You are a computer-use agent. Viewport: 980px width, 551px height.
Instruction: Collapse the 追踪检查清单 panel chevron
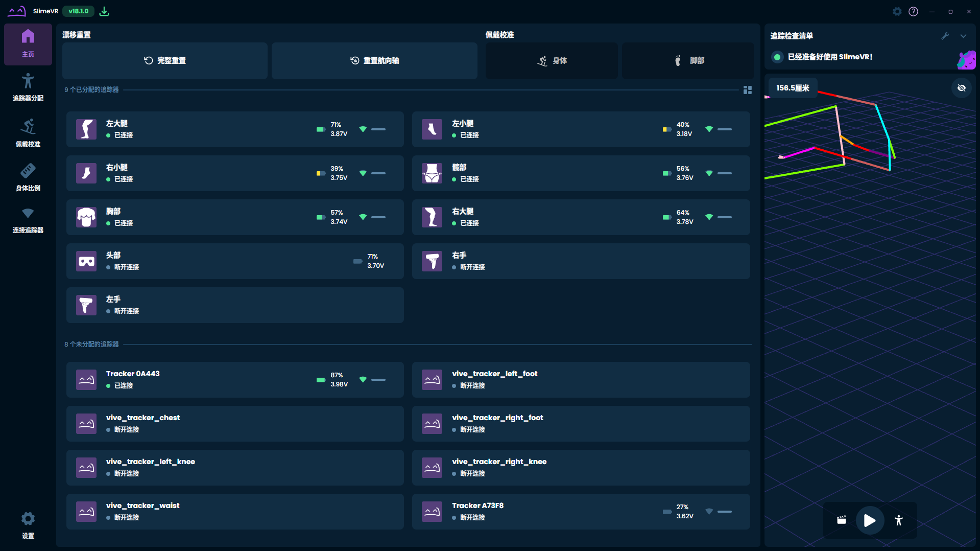click(963, 36)
